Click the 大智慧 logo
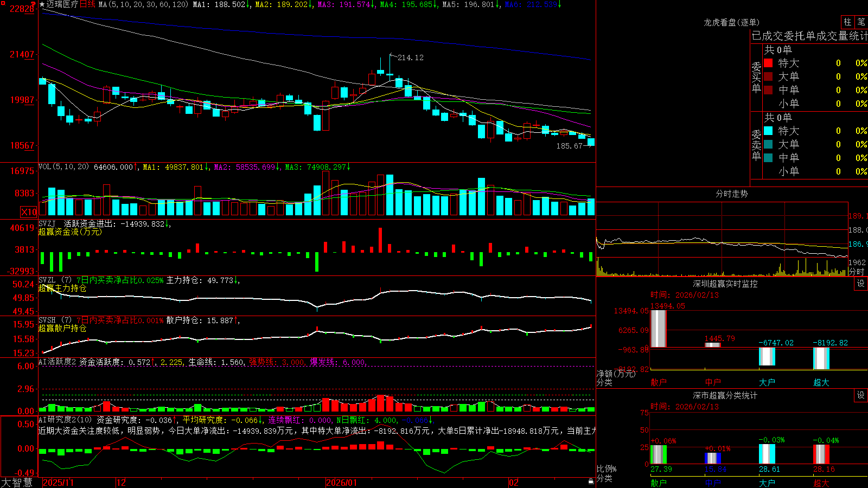Screen dimensions: 868x488 point(17,483)
